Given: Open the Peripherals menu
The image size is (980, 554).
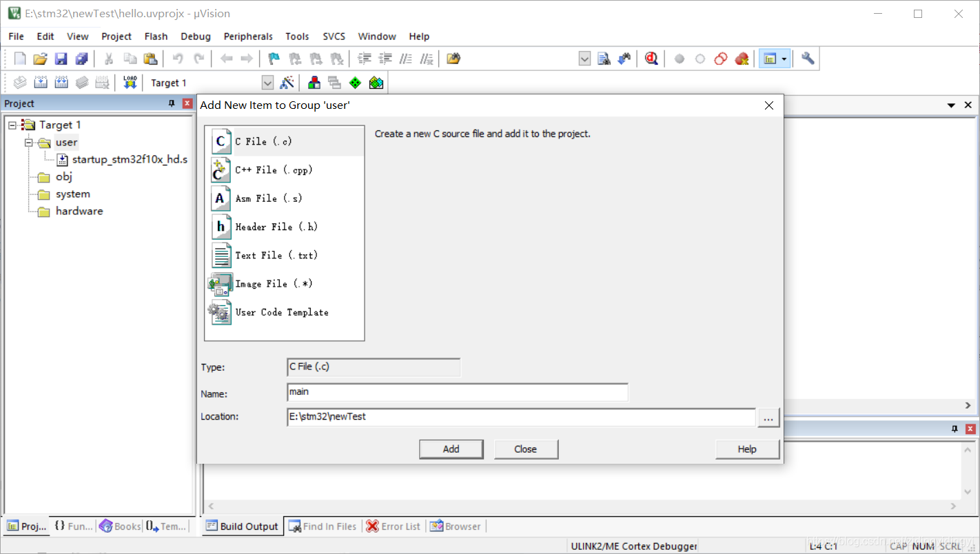Looking at the screenshot, I should tap(248, 37).
